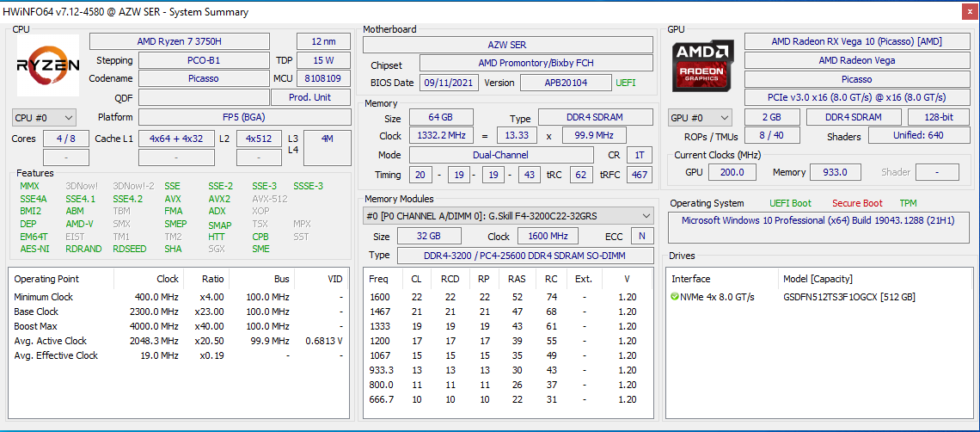This screenshot has width=980, height=432.
Task: Open the CPU #0 selector dropdown
Action: pos(44,117)
